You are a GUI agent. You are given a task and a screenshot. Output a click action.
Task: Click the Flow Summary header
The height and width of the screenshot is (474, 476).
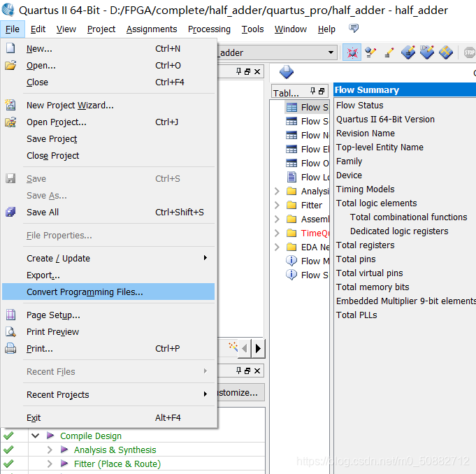pos(405,90)
